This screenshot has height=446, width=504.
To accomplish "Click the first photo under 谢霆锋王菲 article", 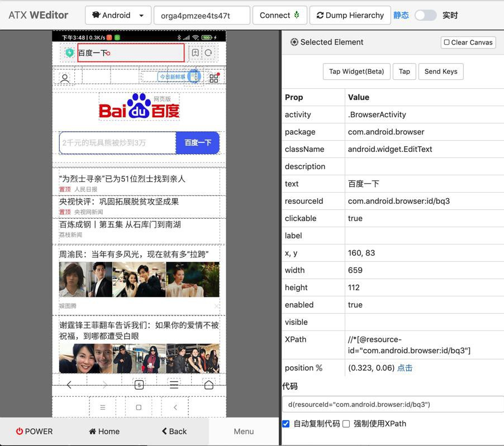I will (86, 359).
